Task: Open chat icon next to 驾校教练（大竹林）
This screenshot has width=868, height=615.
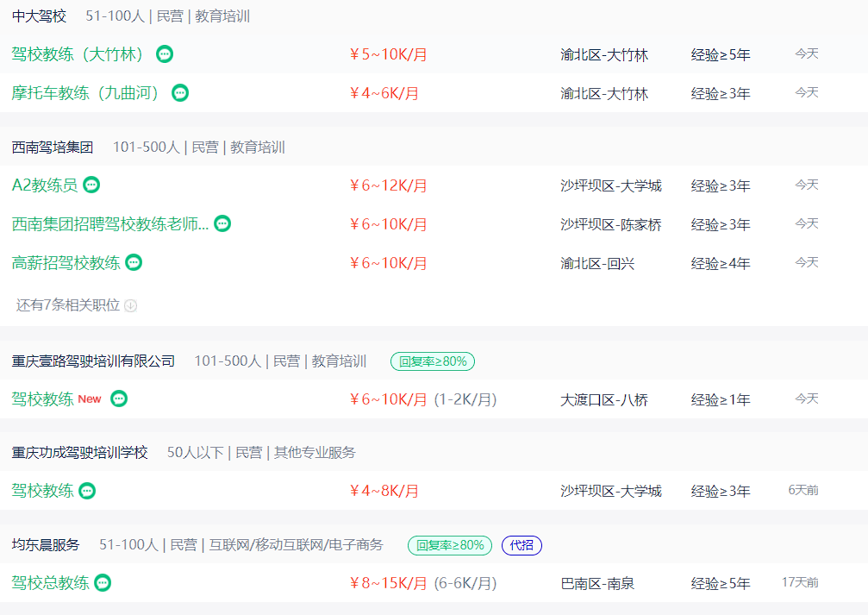Action: 165,54
